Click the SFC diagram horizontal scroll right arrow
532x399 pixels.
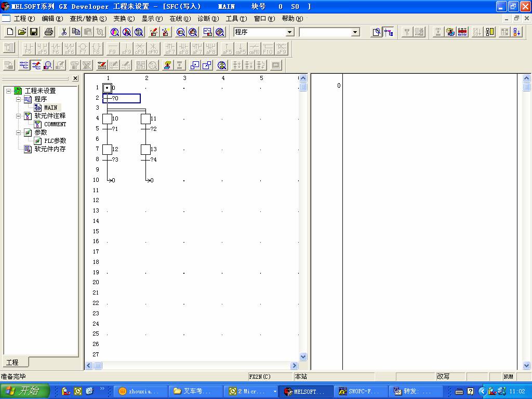coord(294,365)
